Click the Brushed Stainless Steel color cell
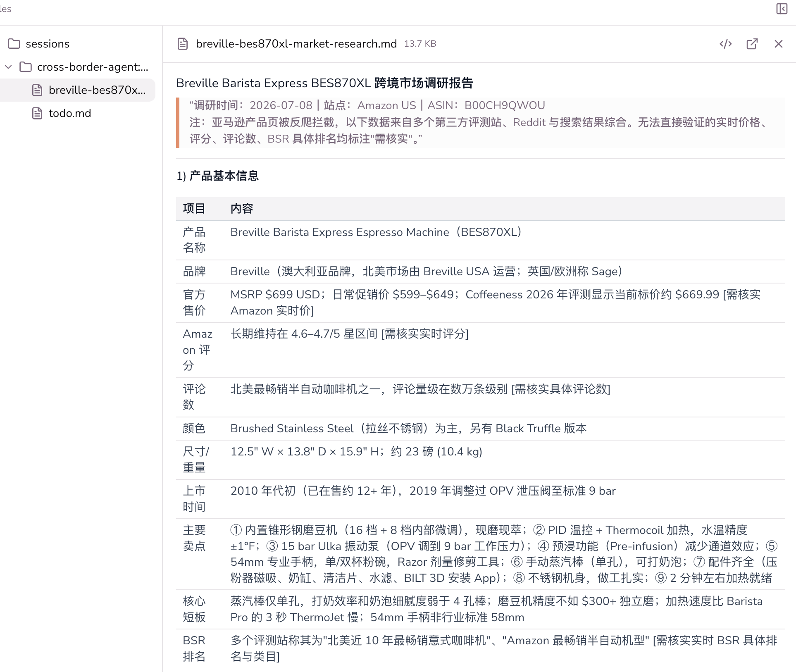 click(408, 429)
